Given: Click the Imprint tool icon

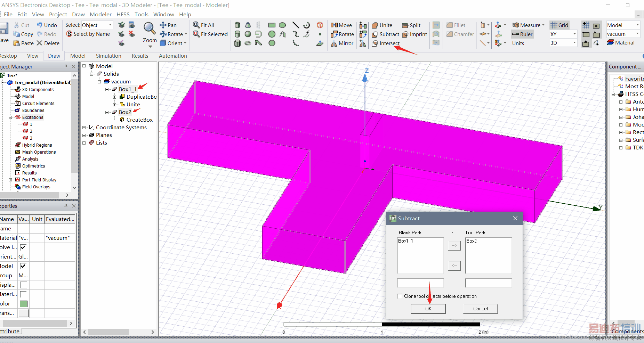Looking at the screenshot, I should pyautogui.click(x=405, y=34).
